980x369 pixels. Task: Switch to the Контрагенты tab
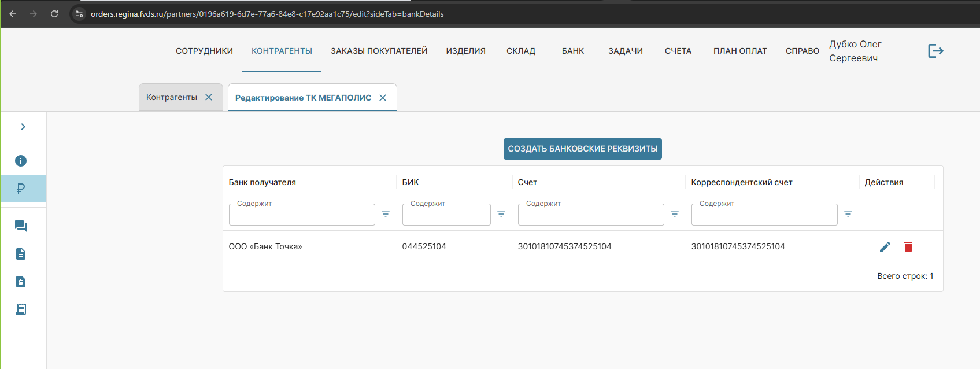[x=172, y=97]
